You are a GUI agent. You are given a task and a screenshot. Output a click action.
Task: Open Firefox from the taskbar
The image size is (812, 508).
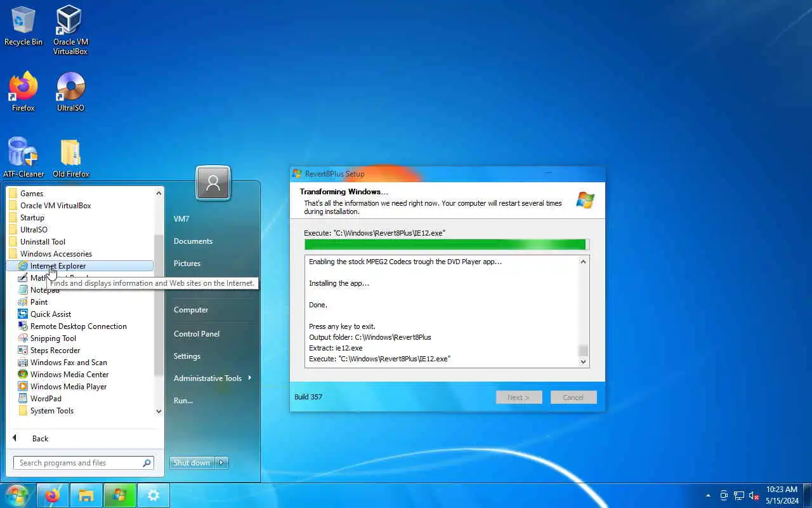(52, 495)
